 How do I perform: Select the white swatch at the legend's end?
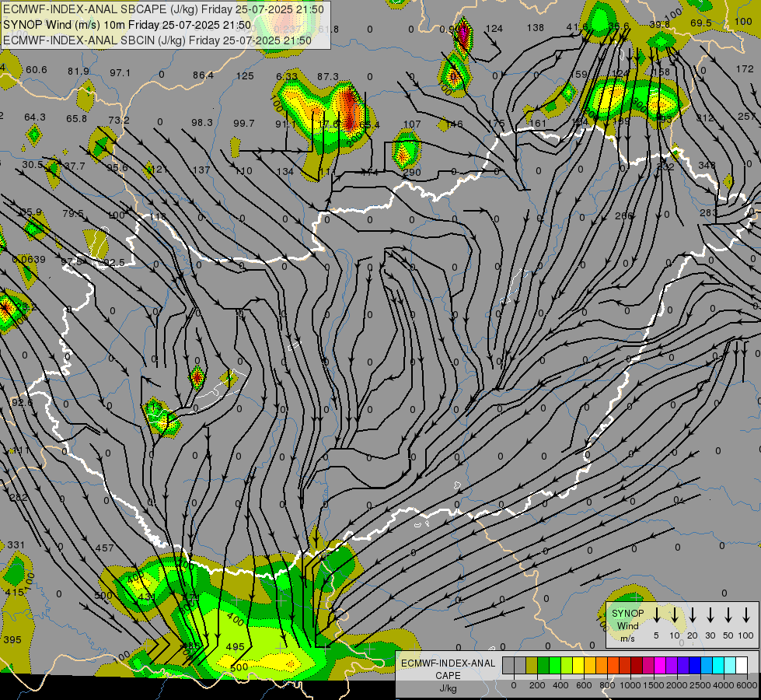742,666
